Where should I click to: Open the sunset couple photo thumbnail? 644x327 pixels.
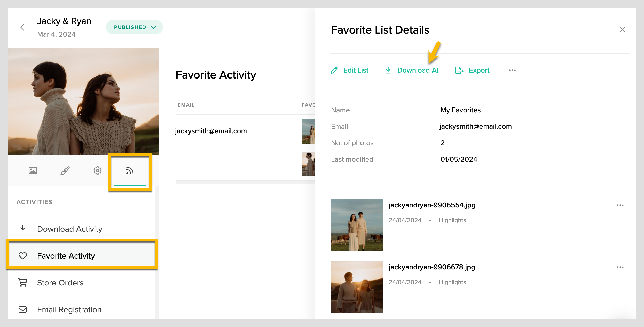[357, 286]
